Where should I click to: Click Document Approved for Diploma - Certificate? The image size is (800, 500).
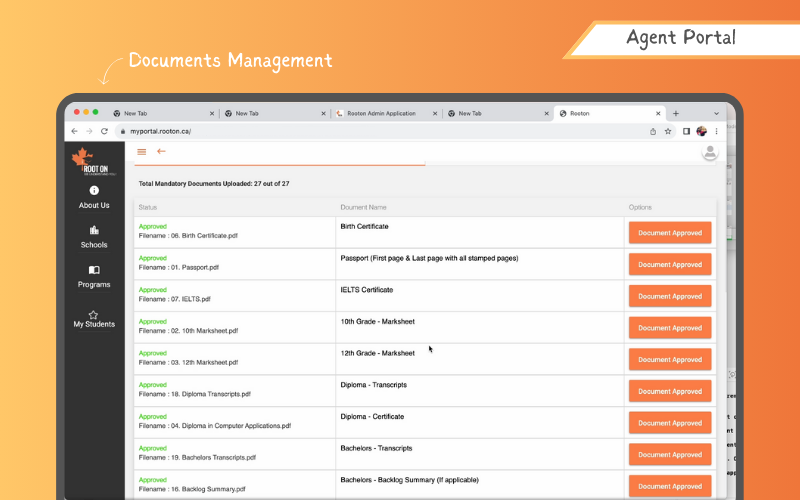670,422
